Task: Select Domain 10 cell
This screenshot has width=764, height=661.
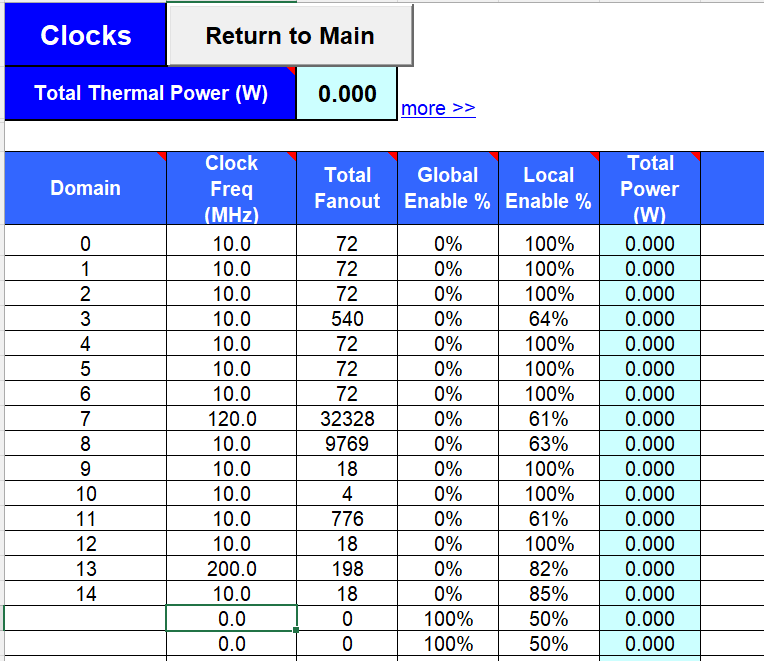Action: 85,493
